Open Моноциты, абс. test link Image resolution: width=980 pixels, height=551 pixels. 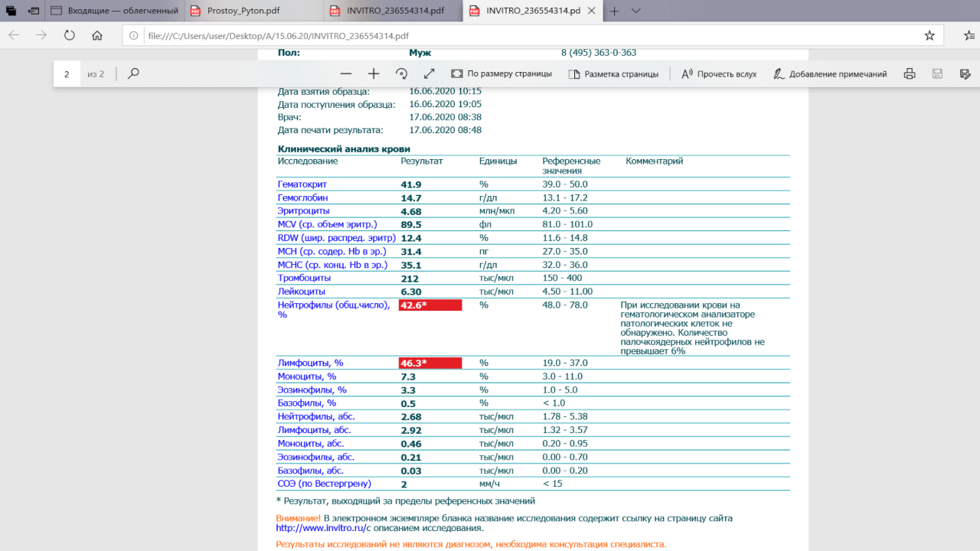pos(310,444)
